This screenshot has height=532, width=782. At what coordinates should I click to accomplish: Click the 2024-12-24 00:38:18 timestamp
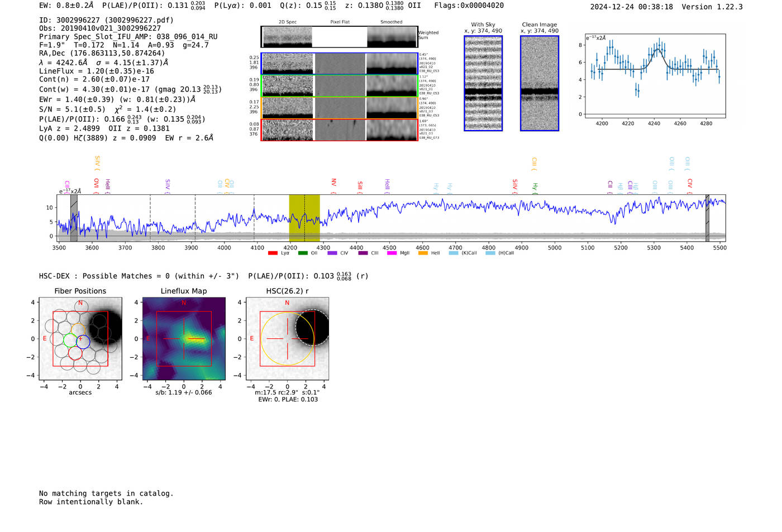[x=632, y=7]
